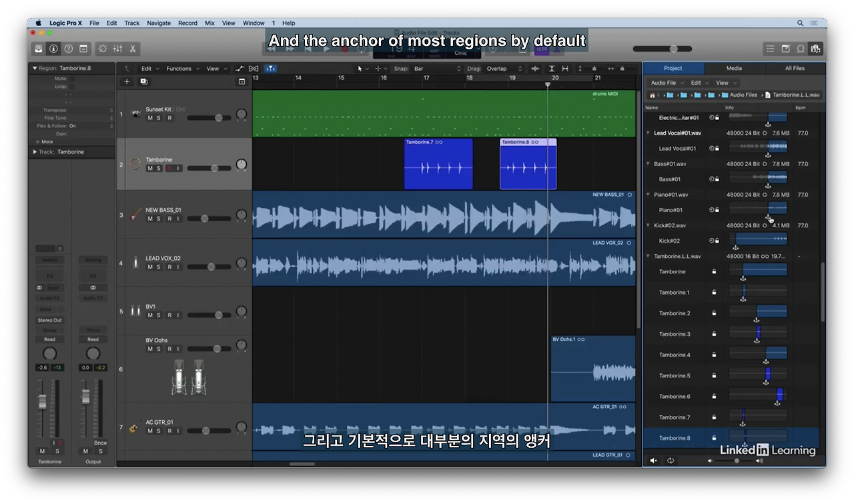The height and width of the screenshot is (504, 854).
Task: Tick the Mute checkbox in Region inspector
Action: pyautogui.click(x=72, y=79)
